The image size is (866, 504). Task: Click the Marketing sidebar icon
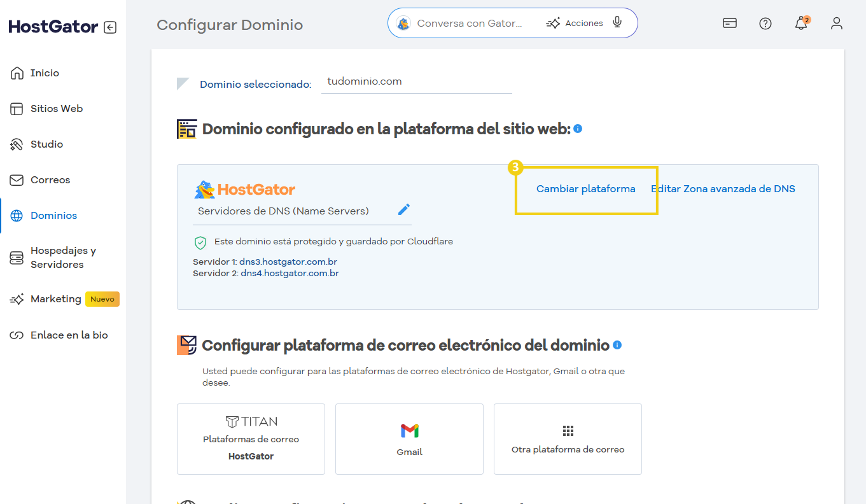(19, 298)
